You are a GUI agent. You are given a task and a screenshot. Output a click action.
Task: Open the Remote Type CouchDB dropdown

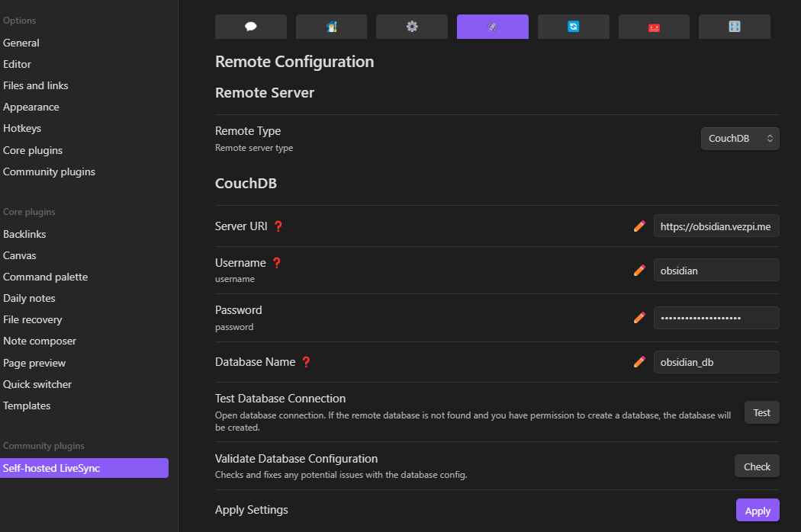coord(739,139)
